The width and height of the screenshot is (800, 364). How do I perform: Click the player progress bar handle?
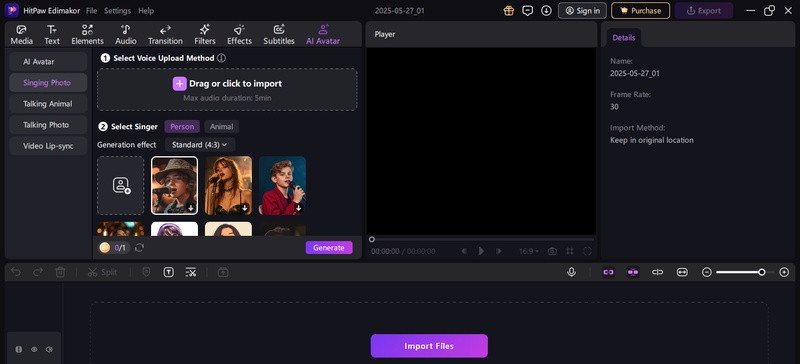pyautogui.click(x=372, y=239)
